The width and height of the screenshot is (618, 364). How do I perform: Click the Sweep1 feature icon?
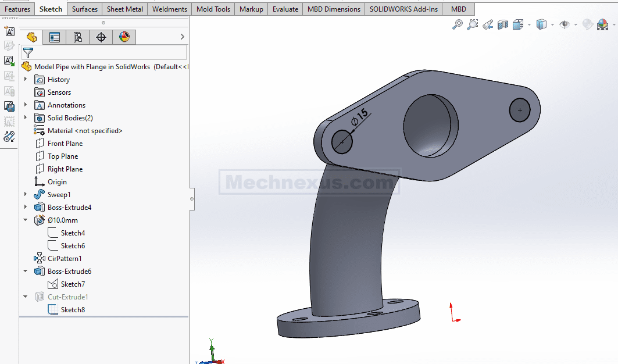(40, 194)
